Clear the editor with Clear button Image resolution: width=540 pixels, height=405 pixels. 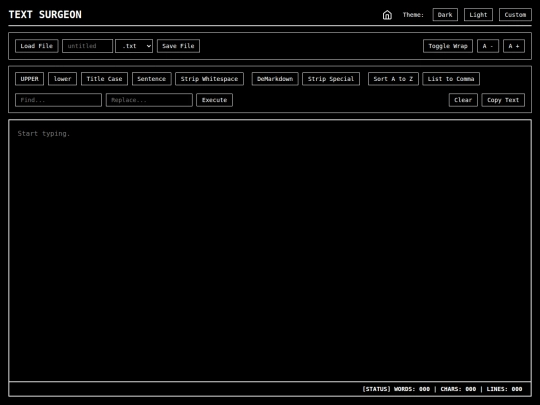[x=463, y=100]
